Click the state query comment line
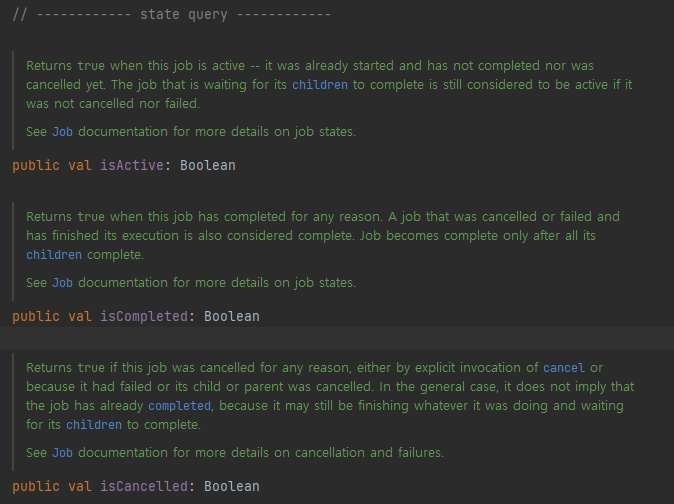Viewport: 674px width, 504px height. point(172,14)
